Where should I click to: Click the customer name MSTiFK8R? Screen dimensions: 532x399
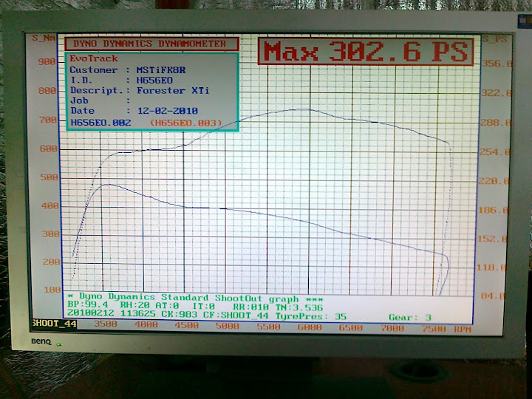tap(161, 70)
